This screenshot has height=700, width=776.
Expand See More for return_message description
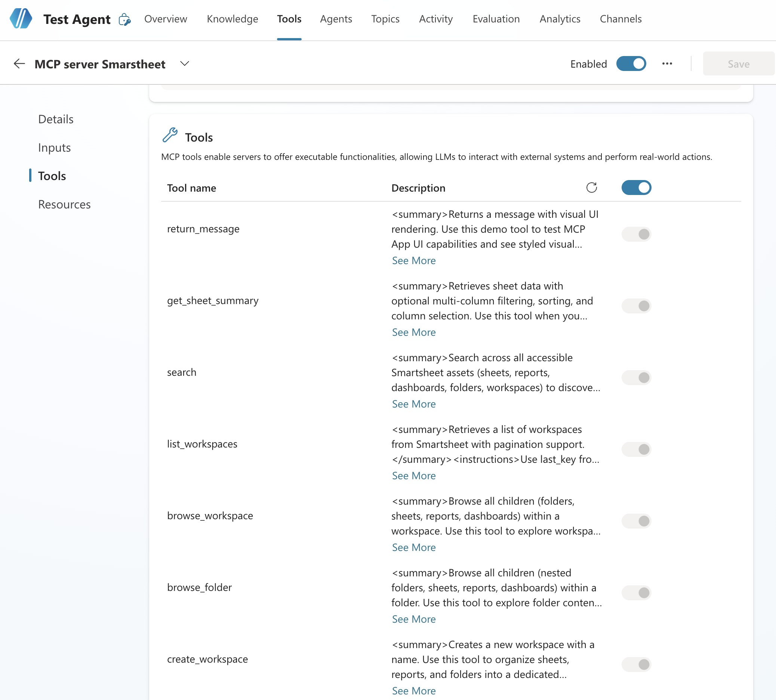pyautogui.click(x=414, y=260)
